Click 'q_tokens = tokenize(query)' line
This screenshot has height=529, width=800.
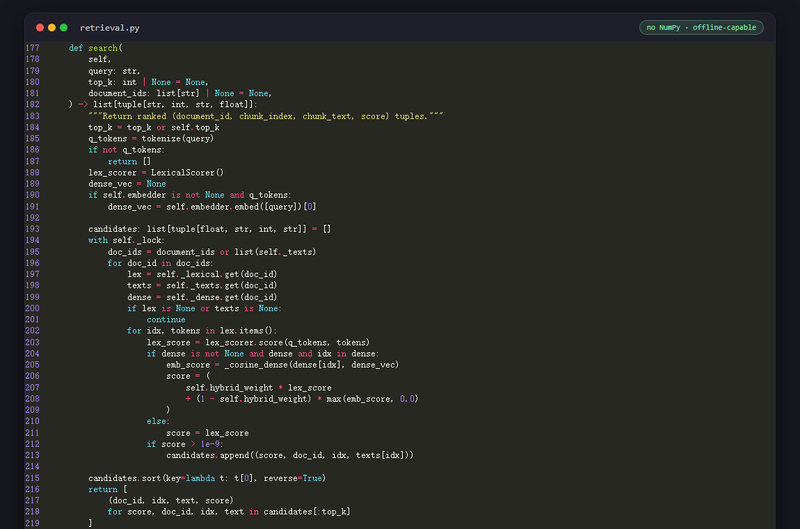coord(151,139)
